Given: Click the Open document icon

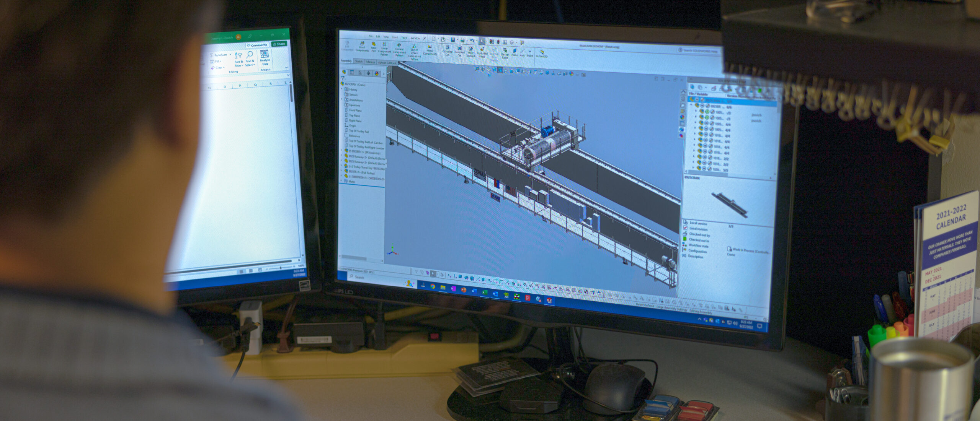Looking at the screenshot, I should [x=443, y=39].
